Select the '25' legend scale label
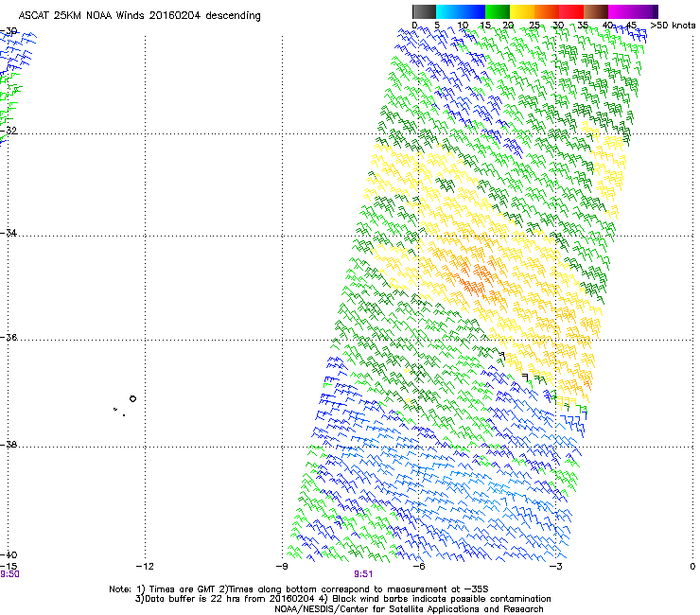Screen dimensions: 700x615 tap(534, 26)
